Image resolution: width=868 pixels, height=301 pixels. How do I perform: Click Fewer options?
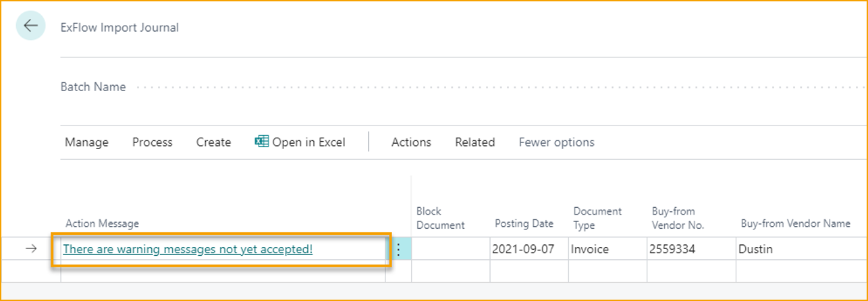tap(556, 142)
